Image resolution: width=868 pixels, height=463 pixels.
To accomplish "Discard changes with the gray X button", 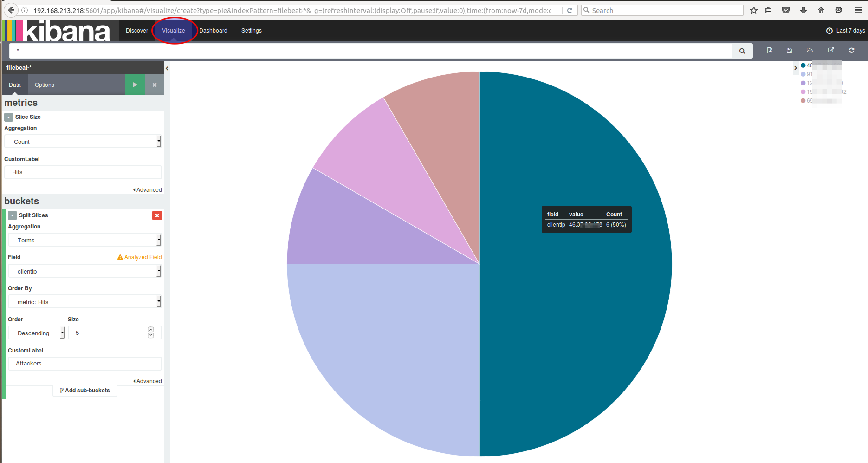I will pos(155,85).
